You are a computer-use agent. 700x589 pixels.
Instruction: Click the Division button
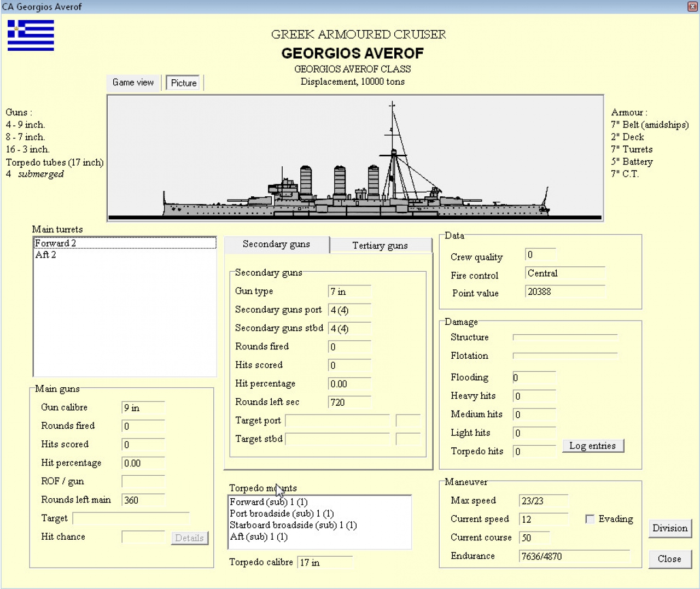pyautogui.click(x=670, y=528)
